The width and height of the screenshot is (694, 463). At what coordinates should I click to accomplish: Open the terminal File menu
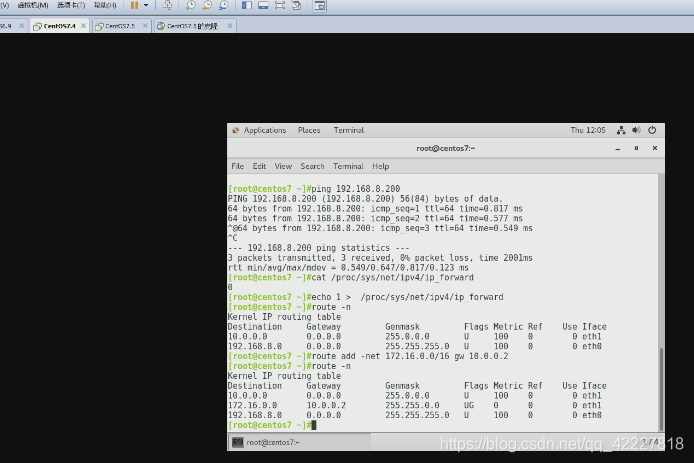click(x=238, y=166)
